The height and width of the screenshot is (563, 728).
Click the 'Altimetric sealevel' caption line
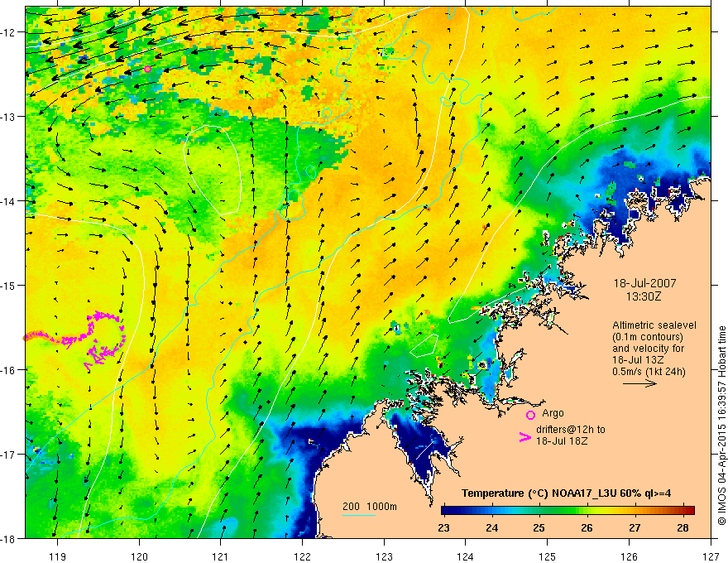tap(654, 325)
